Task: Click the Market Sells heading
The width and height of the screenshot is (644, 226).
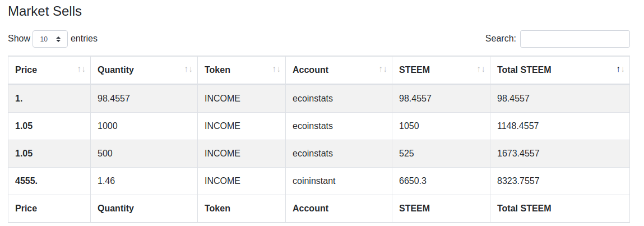Action: tap(45, 11)
